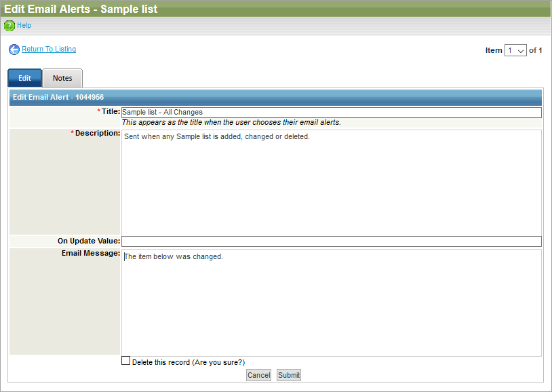Switch to the Notes tab
The width and height of the screenshot is (552, 392).
point(62,78)
